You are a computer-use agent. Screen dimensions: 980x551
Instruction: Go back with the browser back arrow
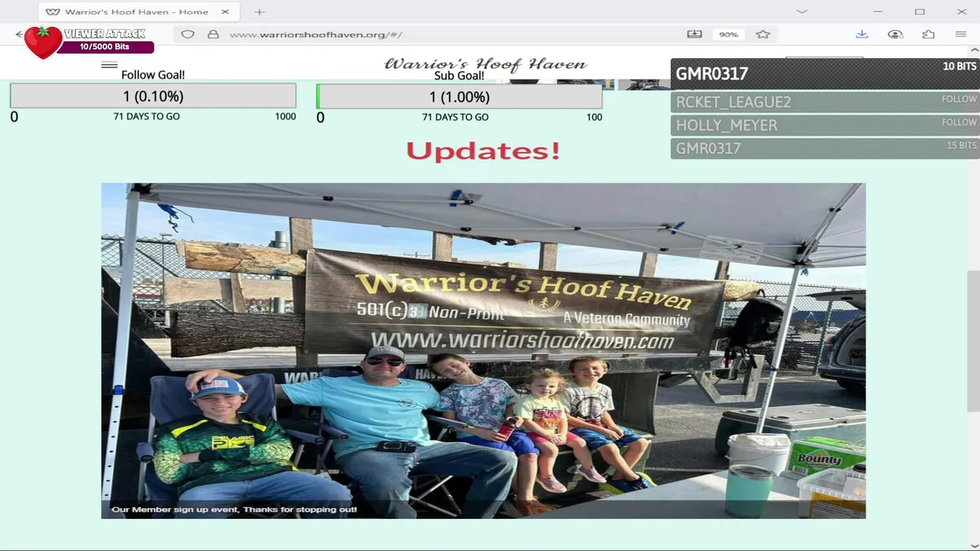19,34
